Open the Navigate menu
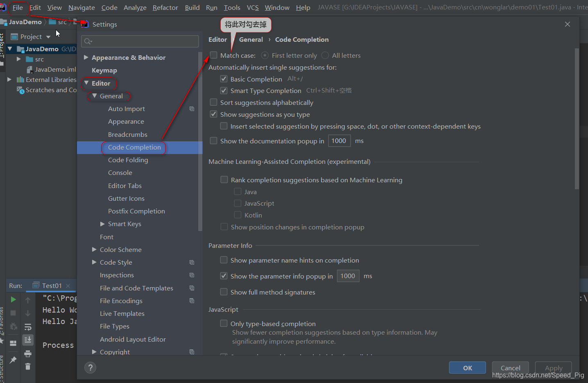The image size is (588, 383). click(81, 7)
